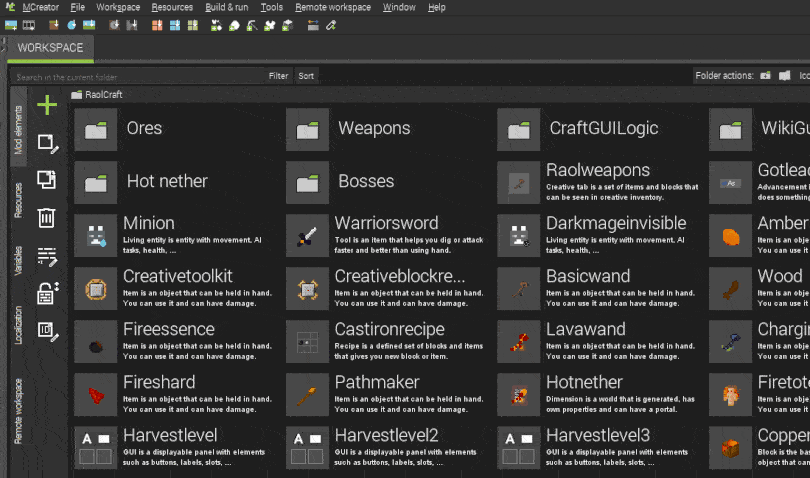
Task: Click the Basicwand element name
Action: click(x=588, y=276)
